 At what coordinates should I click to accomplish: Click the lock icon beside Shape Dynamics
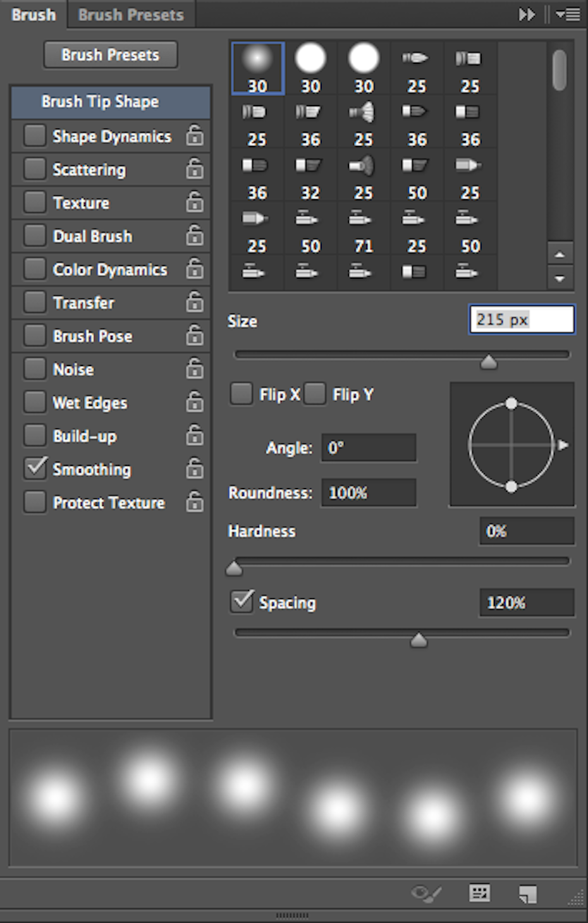pyautogui.click(x=195, y=135)
